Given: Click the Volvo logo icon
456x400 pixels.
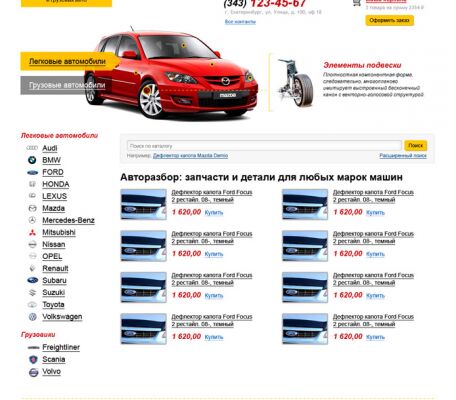Looking at the screenshot, I should pos(33,372).
